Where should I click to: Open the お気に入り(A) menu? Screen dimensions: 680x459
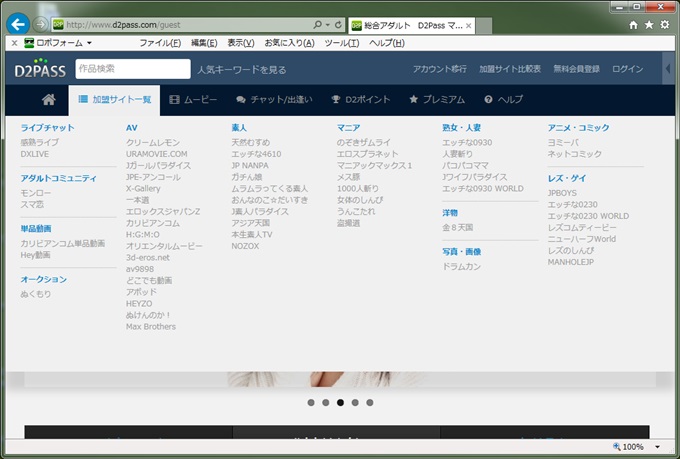coord(289,43)
